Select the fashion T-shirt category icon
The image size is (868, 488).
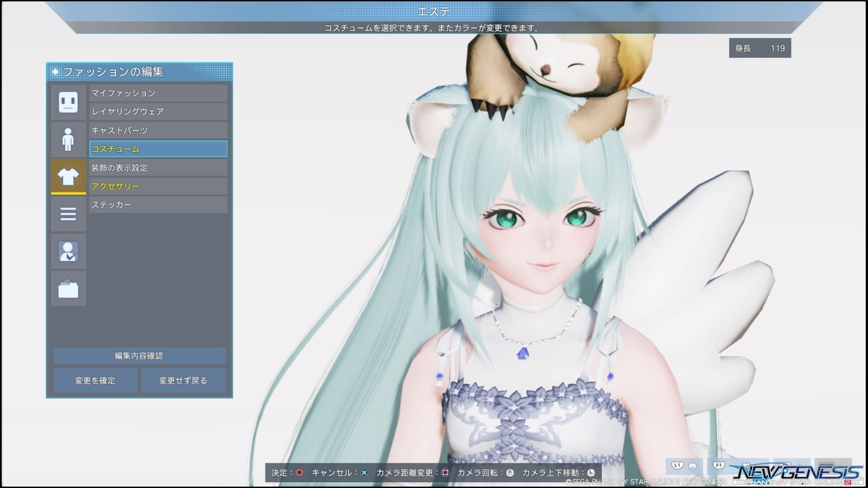tap(68, 177)
